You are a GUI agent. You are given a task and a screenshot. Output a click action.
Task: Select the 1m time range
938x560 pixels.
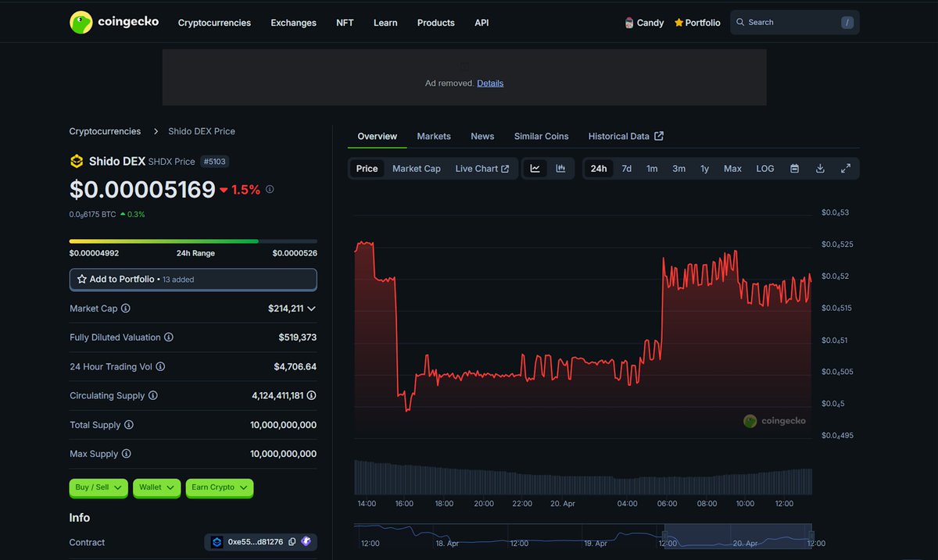652,169
